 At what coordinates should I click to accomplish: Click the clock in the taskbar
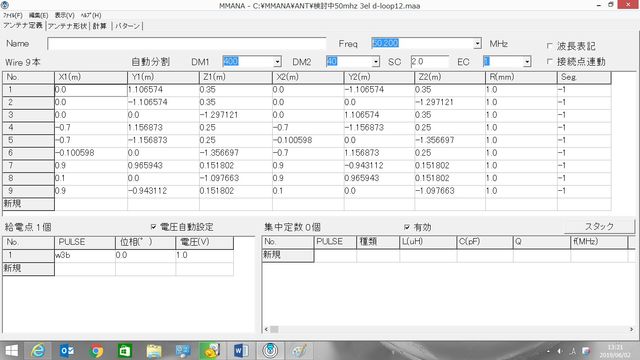tap(616, 351)
